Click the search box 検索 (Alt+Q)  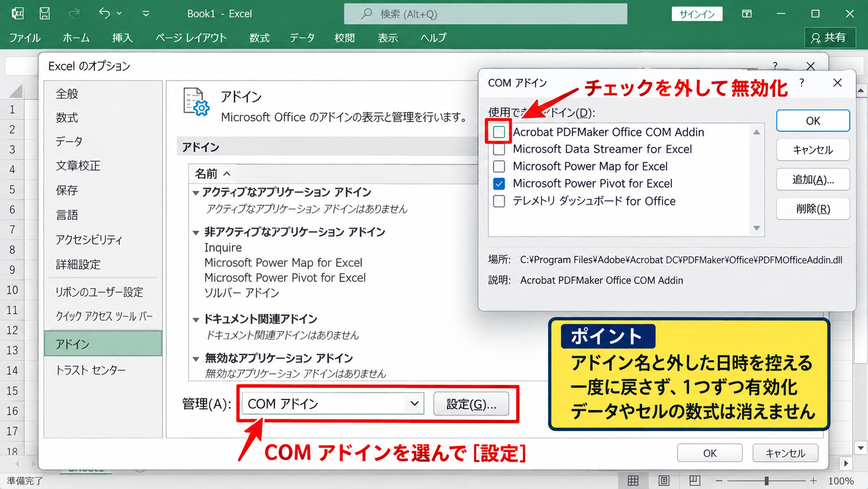485,14
